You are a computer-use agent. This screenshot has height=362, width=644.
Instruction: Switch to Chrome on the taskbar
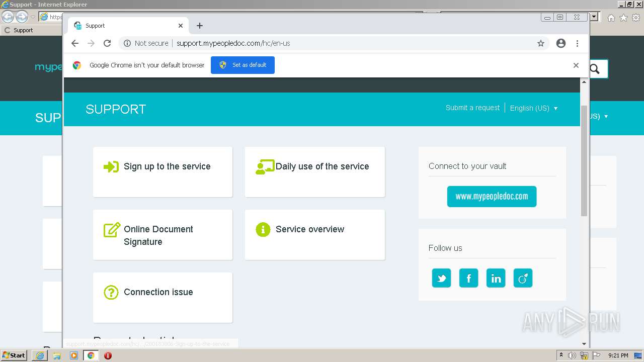(91, 355)
